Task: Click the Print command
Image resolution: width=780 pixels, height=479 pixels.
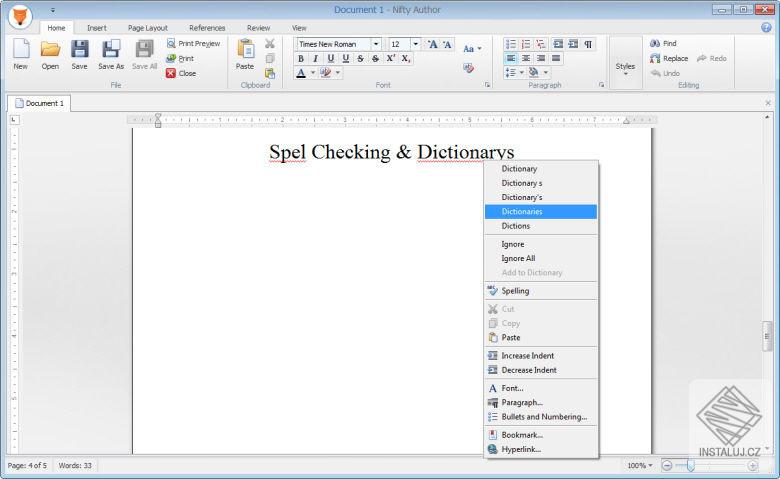Action: [x=180, y=58]
